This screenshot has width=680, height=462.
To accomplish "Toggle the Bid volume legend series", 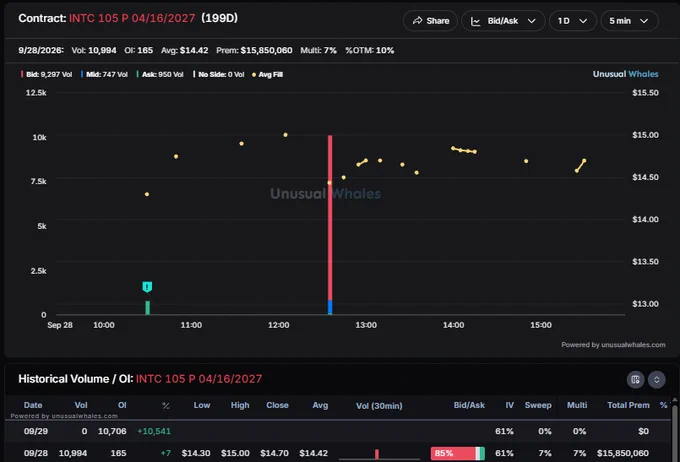I will coord(46,74).
